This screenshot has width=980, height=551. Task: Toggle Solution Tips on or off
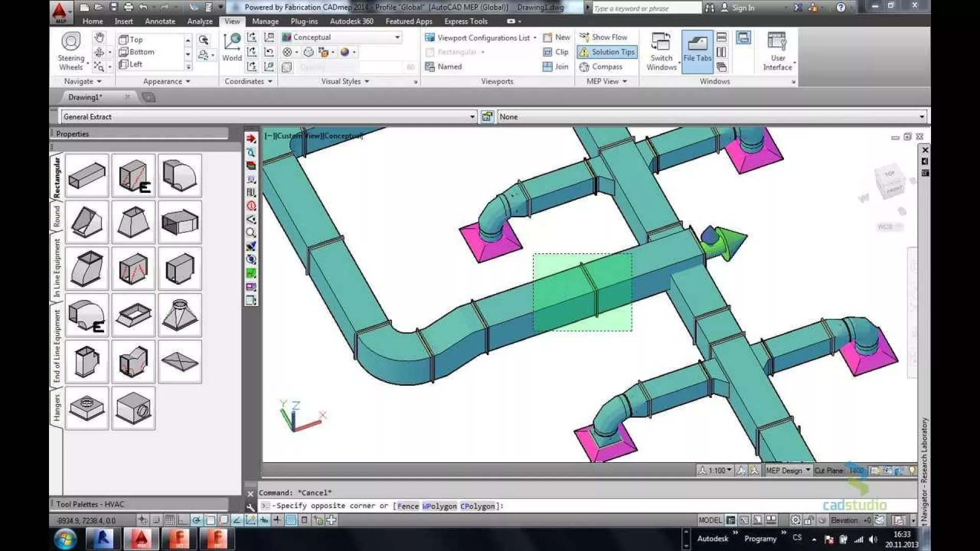tap(607, 52)
